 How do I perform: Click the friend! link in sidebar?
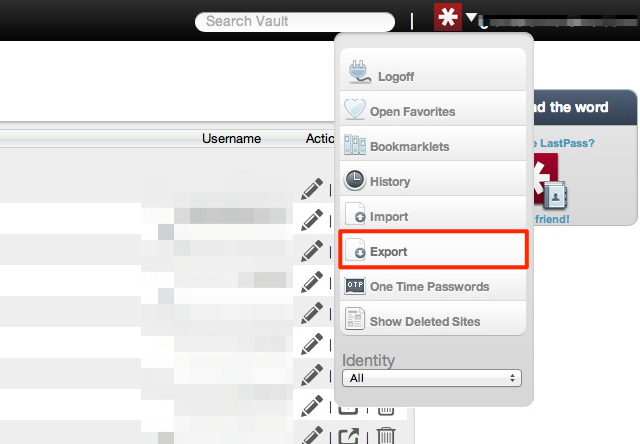[x=552, y=219]
